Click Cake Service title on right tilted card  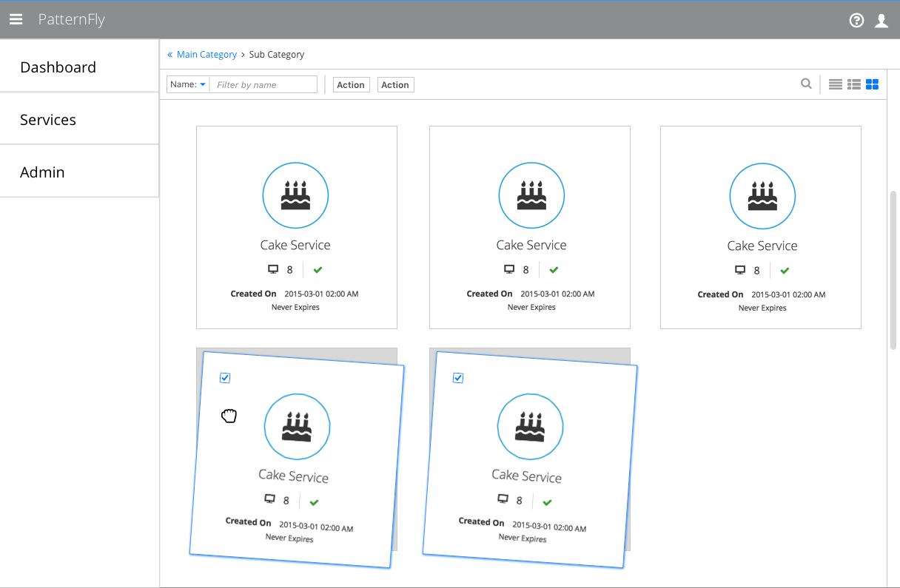click(x=526, y=476)
